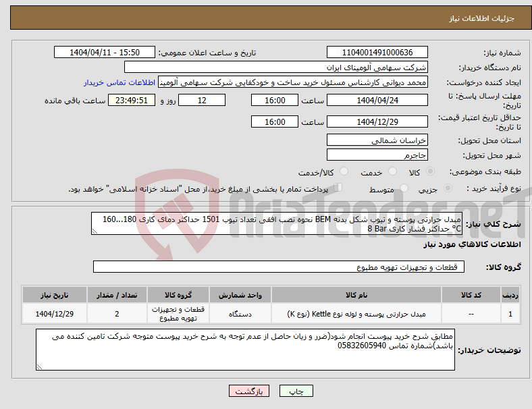
Task: Click the شماره نیاز field 1104001491000636
Action: coord(377,53)
